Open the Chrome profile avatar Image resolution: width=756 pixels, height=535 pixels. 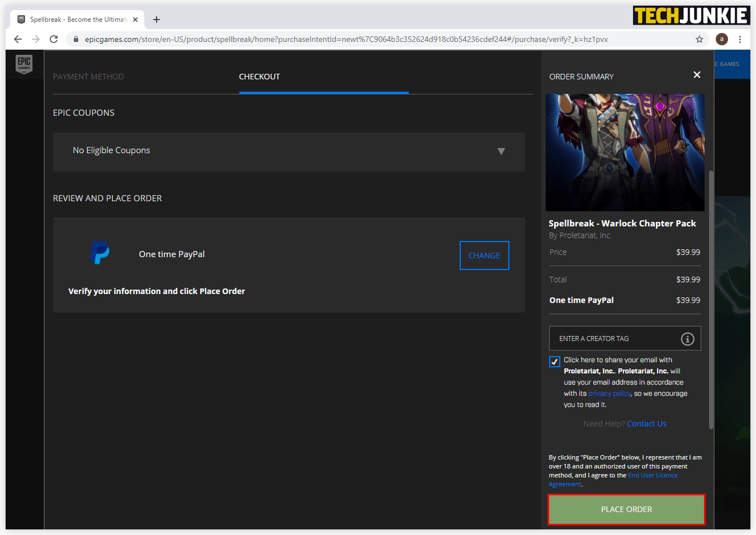pyautogui.click(x=721, y=39)
